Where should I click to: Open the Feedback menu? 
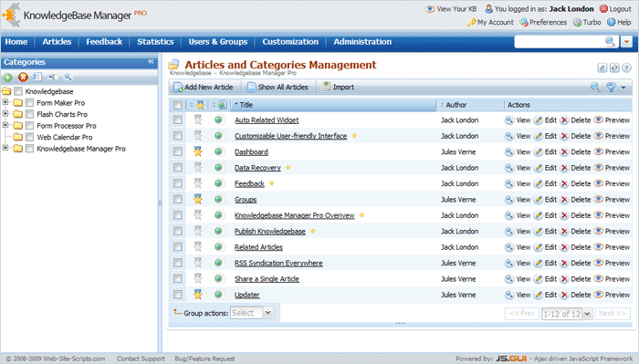pos(104,42)
